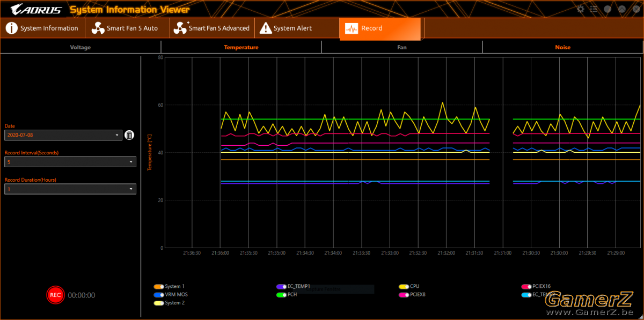Click the 40 value on temperature axis
This screenshot has width=644, height=320.
click(160, 153)
